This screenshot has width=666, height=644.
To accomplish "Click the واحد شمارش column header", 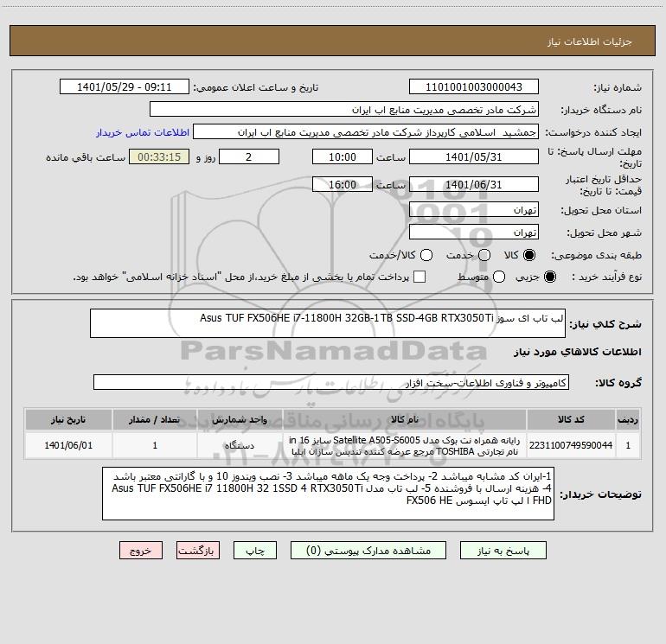I will pos(240,419).
